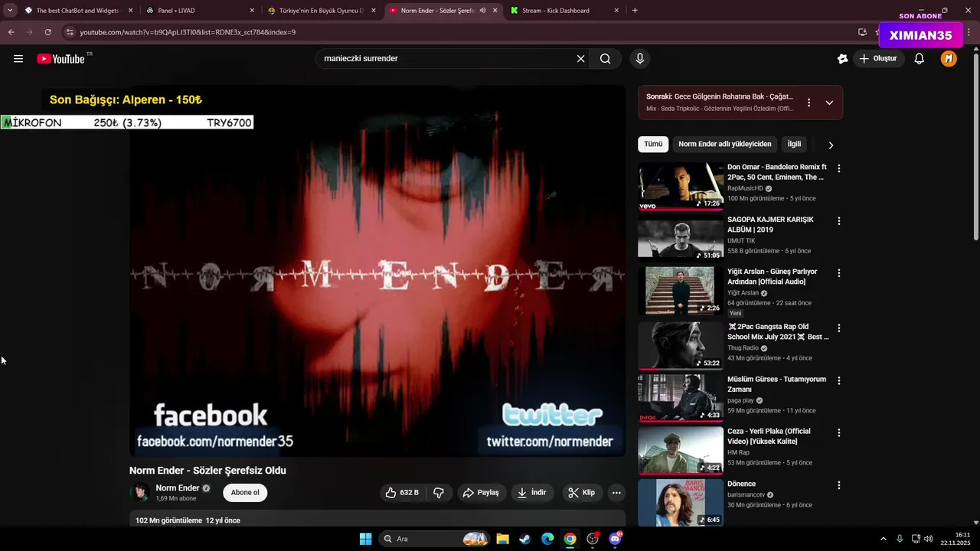Click the YouTube search input field

click(448, 59)
